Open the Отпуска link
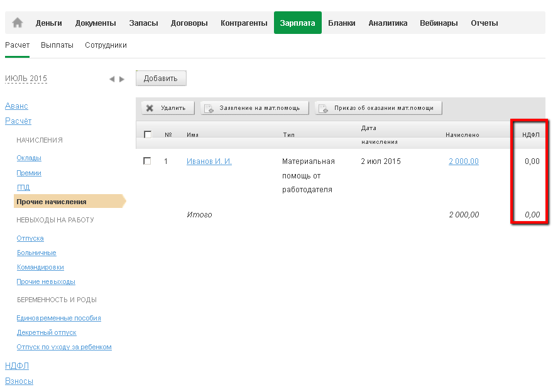Viewport: 553px width, 392px height. [x=30, y=238]
